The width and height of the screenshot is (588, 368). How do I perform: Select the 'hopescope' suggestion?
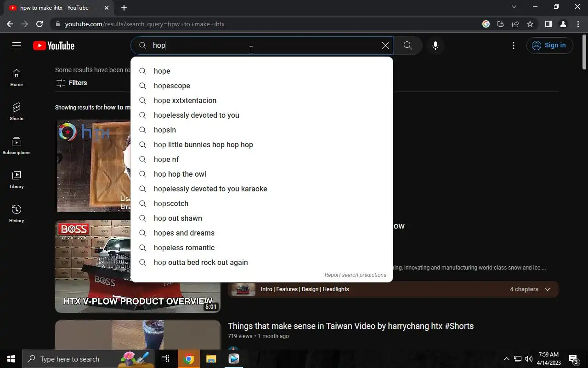(262, 86)
